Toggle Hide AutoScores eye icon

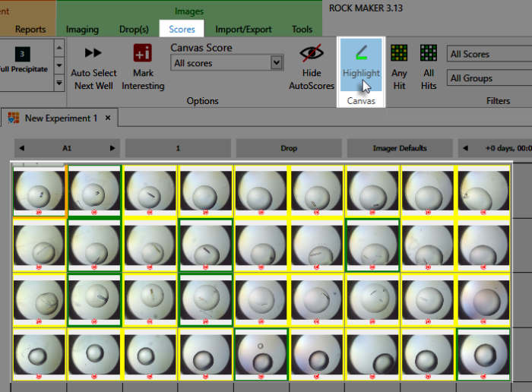point(312,53)
